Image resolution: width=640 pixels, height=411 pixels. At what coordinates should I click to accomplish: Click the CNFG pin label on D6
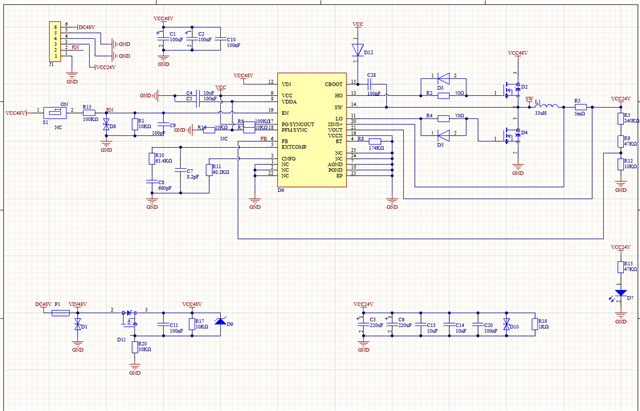tap(289, 158)
